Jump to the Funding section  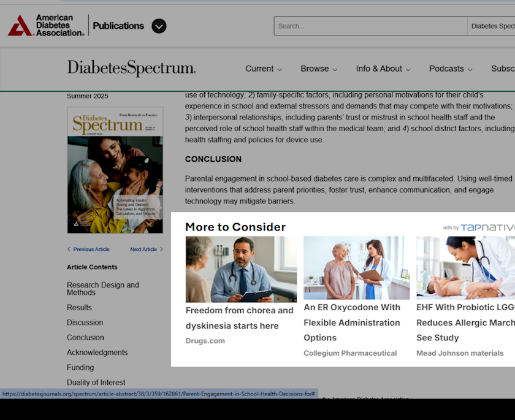pyautogui.click(x=80, y=368)
